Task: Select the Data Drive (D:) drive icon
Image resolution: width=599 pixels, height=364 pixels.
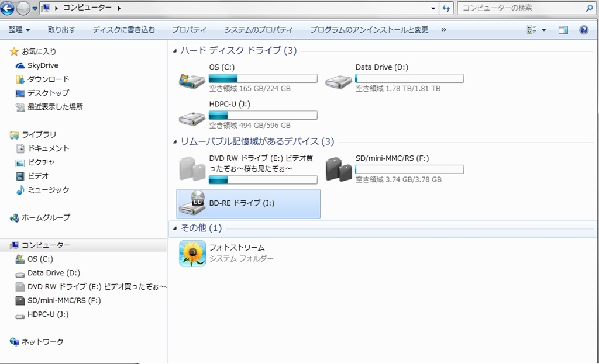Action: [338, 81]
